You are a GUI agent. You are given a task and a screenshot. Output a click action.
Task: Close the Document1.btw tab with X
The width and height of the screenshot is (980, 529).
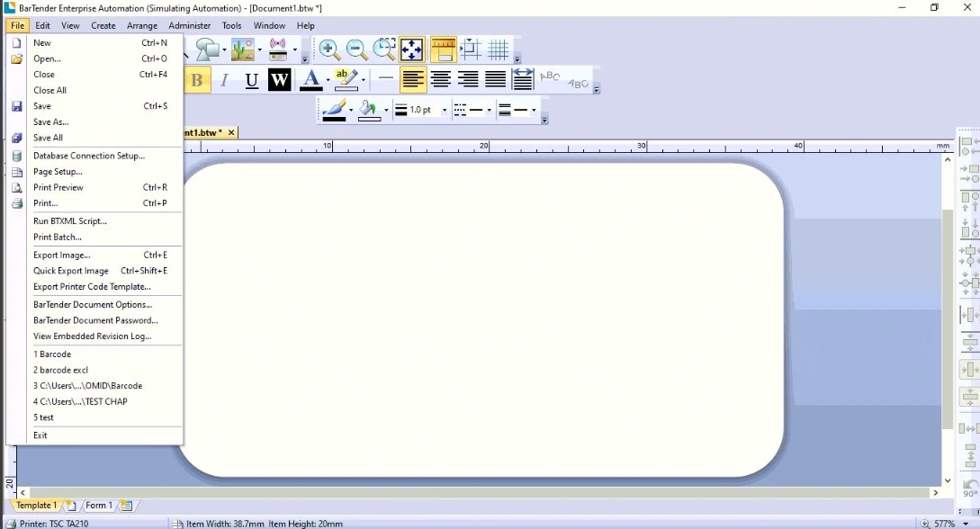click(231, 132)
